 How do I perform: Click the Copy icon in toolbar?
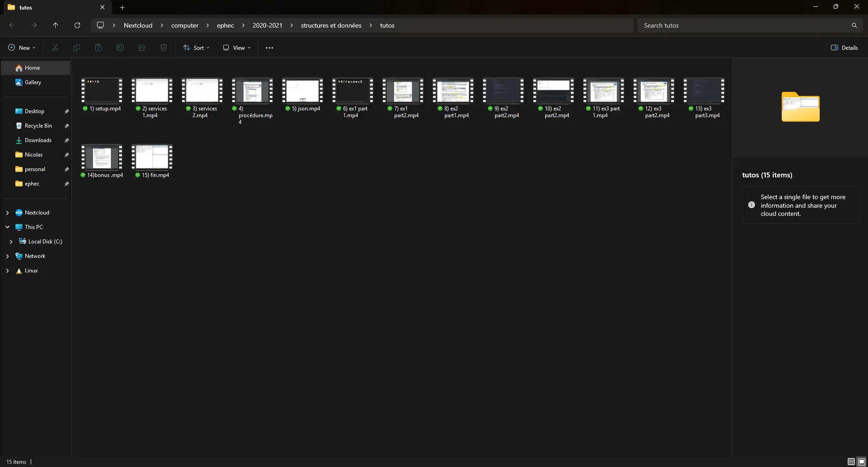click(x=77, y=48)
